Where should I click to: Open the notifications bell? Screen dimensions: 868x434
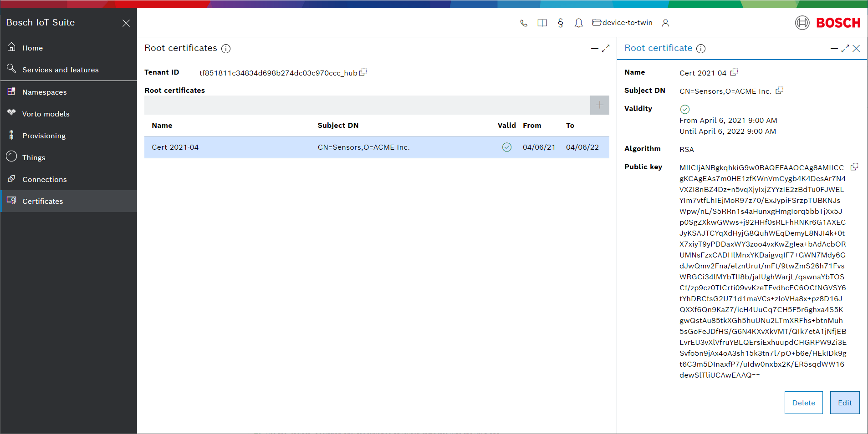[578, 23]
